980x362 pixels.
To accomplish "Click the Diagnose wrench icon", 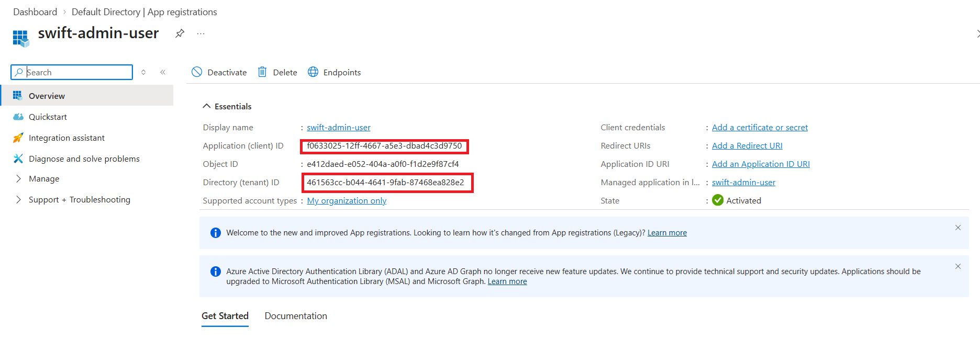I will 18,159.
